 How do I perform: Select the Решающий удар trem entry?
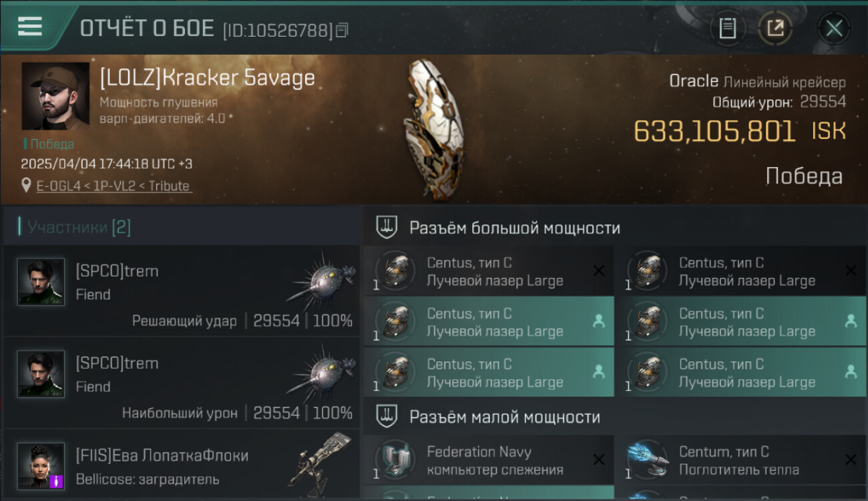182,290
